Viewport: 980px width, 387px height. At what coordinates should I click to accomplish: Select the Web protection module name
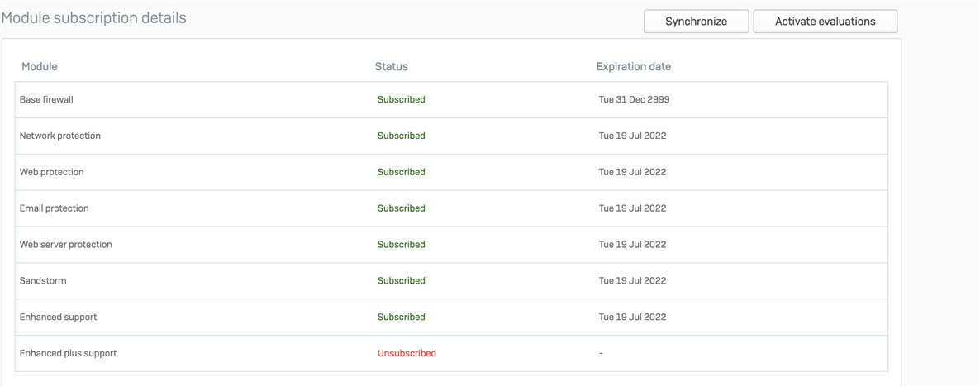tap(52, 172)
